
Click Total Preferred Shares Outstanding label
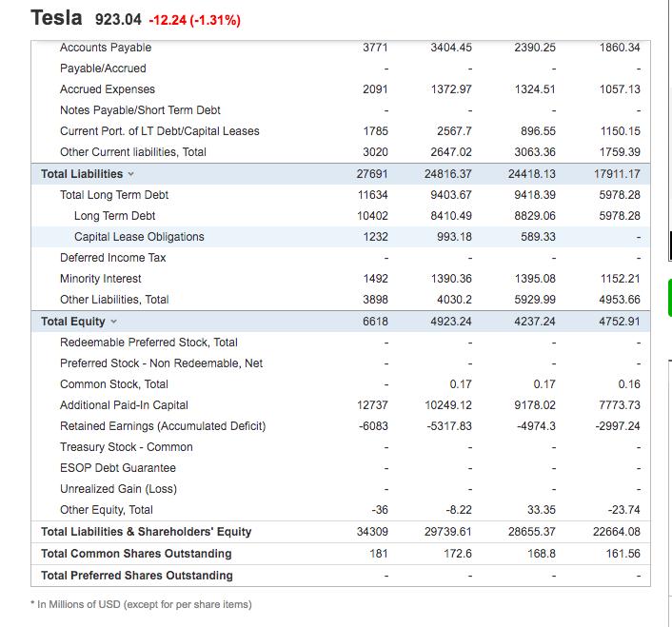tap(137, 576)
